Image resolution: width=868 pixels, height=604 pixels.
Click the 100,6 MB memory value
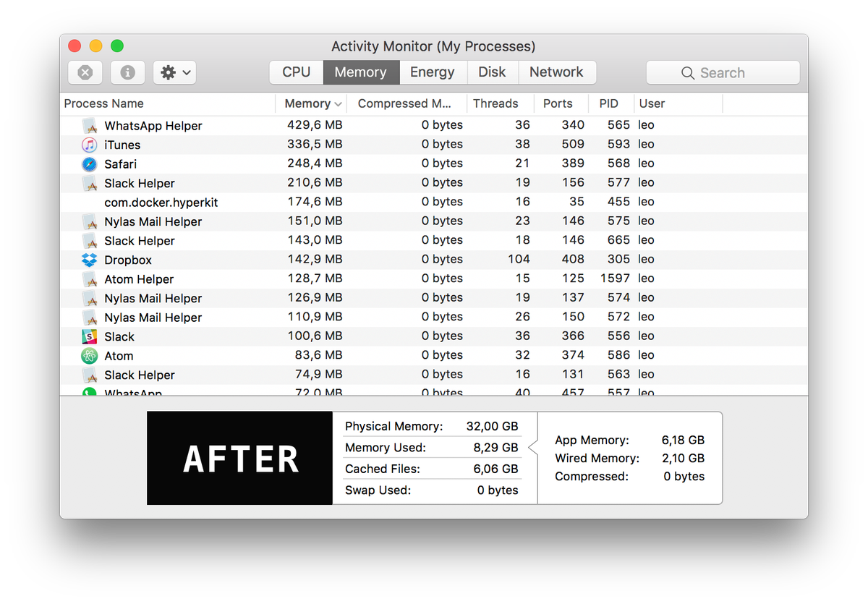315,336
